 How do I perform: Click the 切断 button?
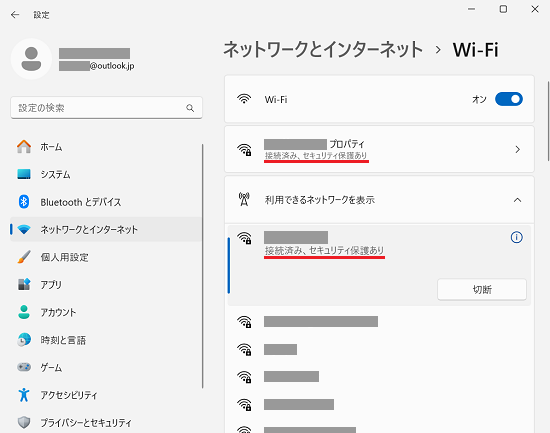(x=482, y=289)
